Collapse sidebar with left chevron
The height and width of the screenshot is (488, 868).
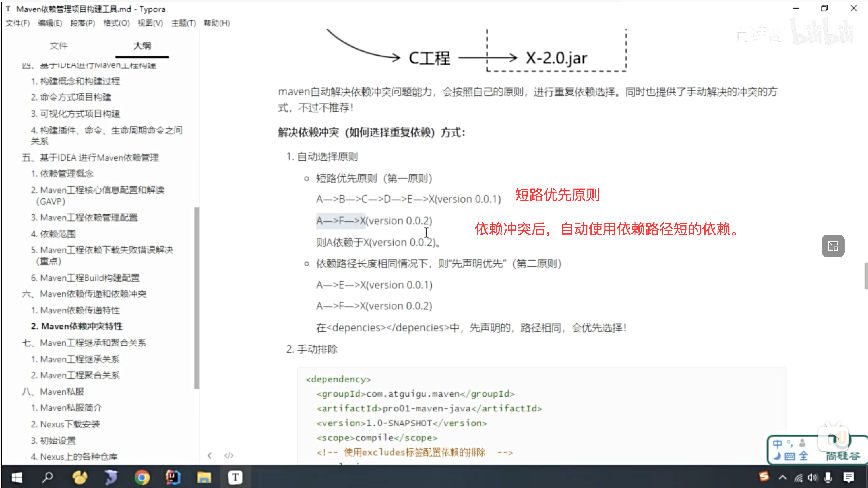(x=210, y=456)
